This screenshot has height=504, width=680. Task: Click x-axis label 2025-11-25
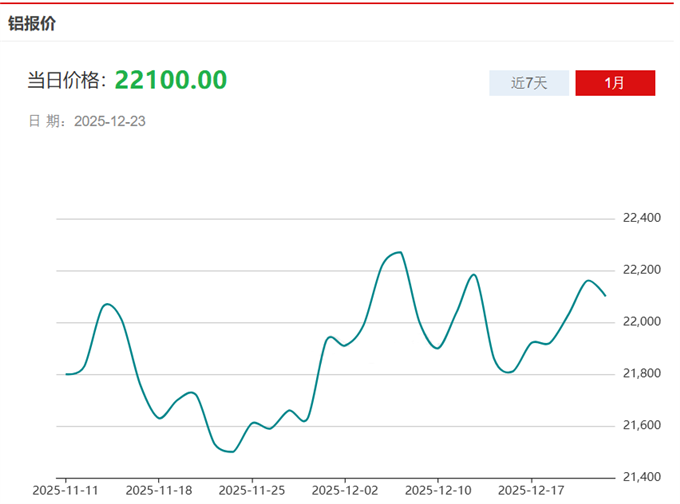(251, 490)
